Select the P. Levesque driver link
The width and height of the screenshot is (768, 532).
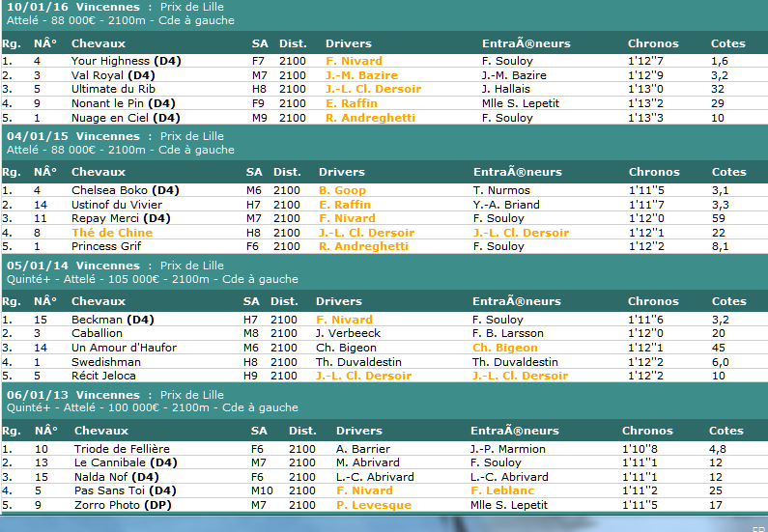coord(374,505)
